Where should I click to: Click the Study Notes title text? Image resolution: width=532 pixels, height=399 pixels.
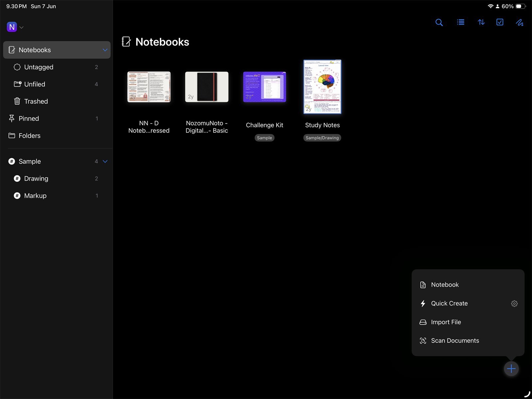[x=323, y=125]
